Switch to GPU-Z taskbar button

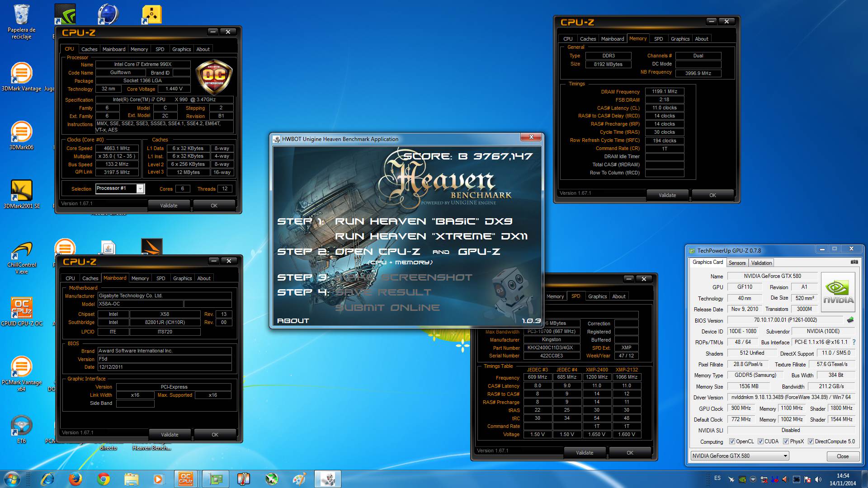(x=215, y=479)
